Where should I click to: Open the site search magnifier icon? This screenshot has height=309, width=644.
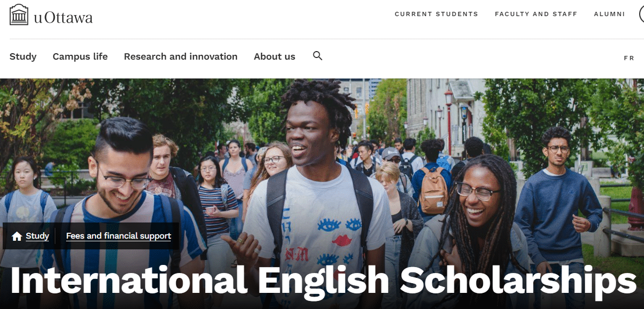[x=317, y=56]
